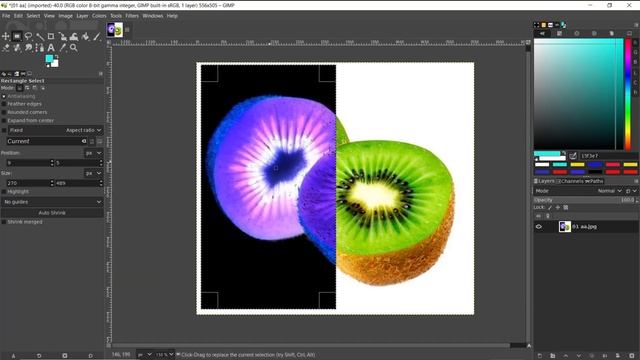Choose Subtract from selection mode icon
This screenshot has height=360, width=640.
tap(35, 88)
